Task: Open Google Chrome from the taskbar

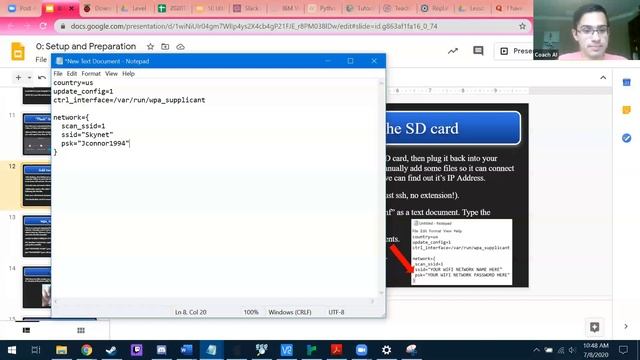Action: pos(86,350)
